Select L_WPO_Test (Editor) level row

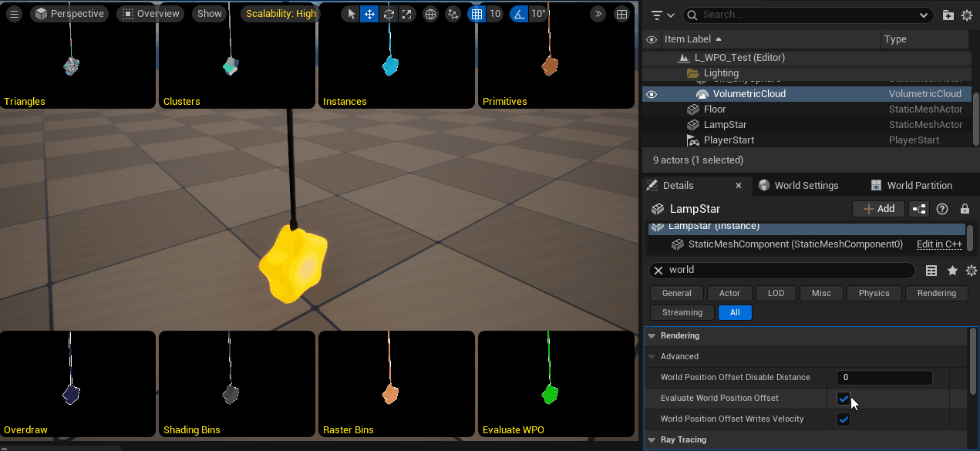click(x=807, y=58)
